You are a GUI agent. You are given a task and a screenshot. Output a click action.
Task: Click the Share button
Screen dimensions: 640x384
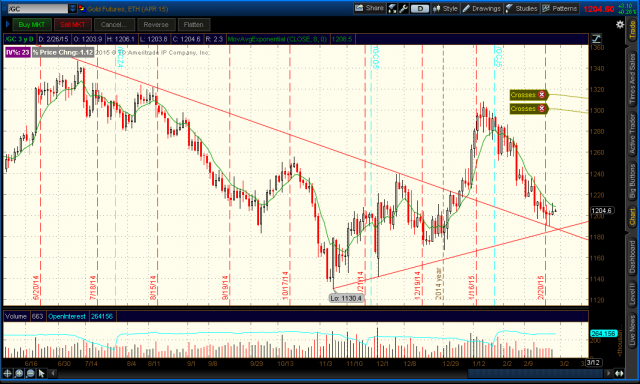(369, 8)
